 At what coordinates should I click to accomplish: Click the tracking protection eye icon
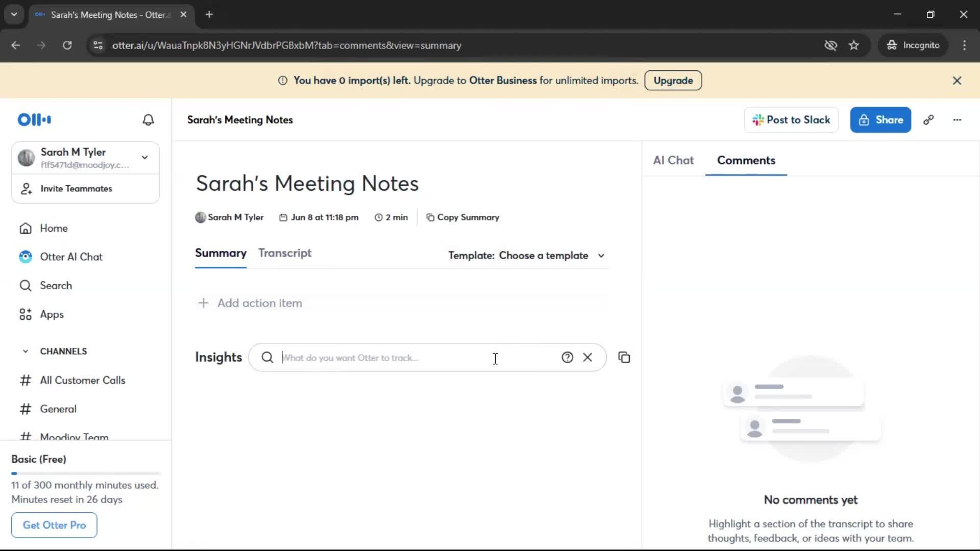point(830,45)
